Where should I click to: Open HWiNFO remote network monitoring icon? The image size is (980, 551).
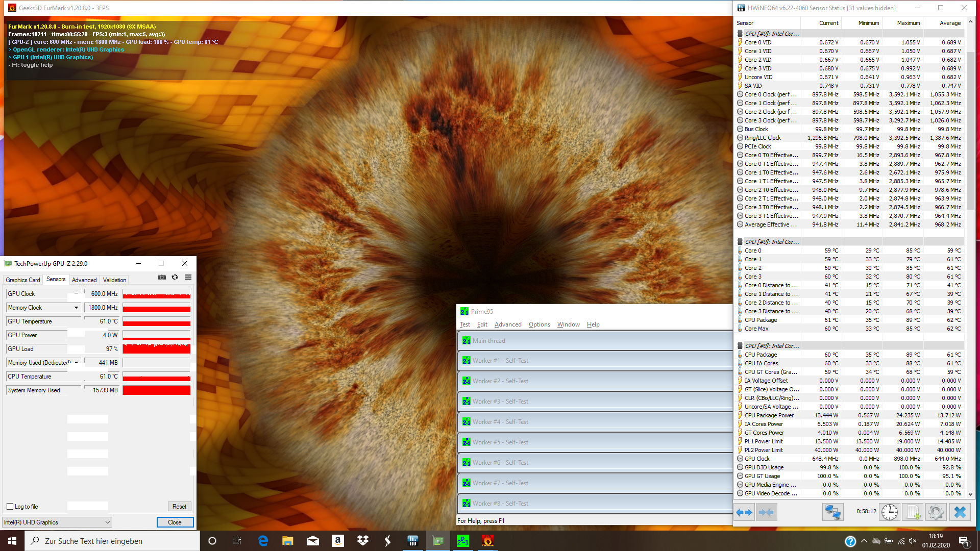(832, 512)
